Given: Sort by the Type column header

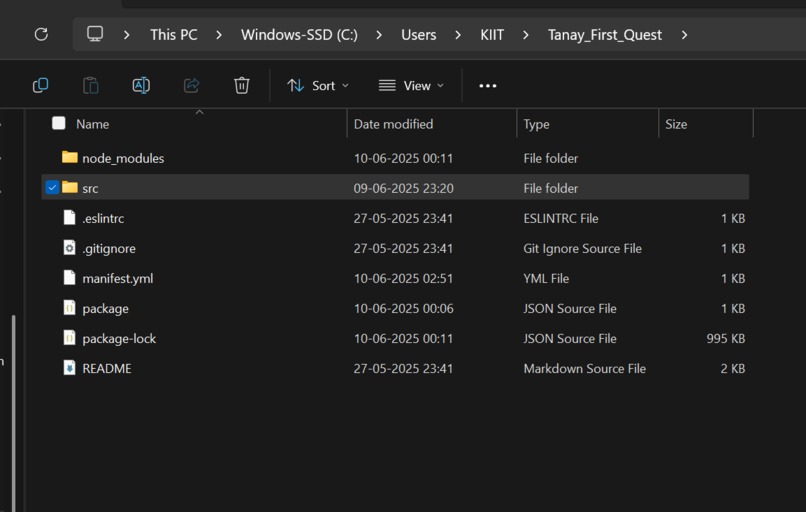Looking at the screenshot, I should (x=536, y=124).
